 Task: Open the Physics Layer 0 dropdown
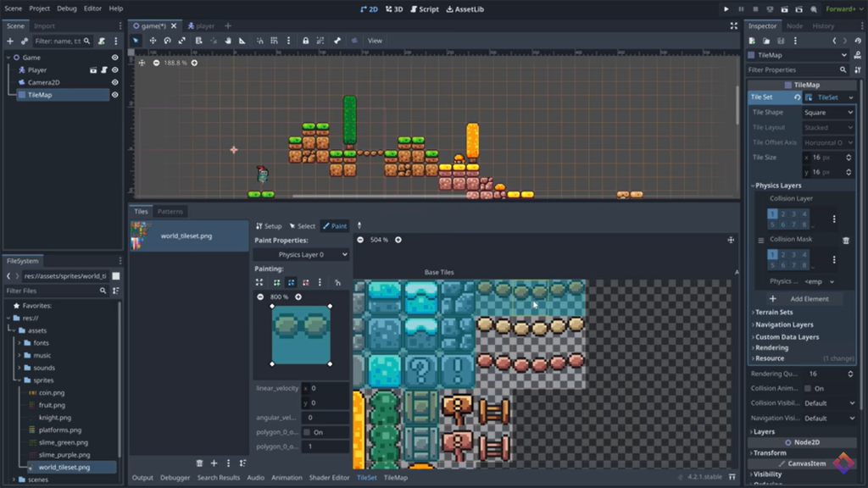303,254
